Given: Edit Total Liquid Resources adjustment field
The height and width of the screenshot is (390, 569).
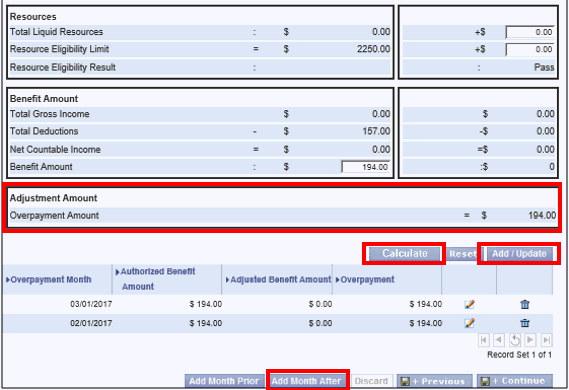Looking at the screenshot, I should [530, 32].
